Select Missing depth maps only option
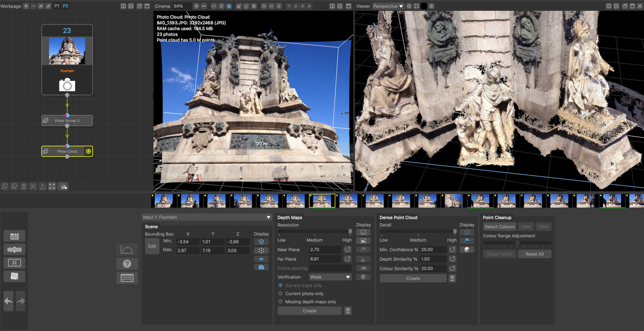Viewport: 644px width, 331px height. coord(280,302)
